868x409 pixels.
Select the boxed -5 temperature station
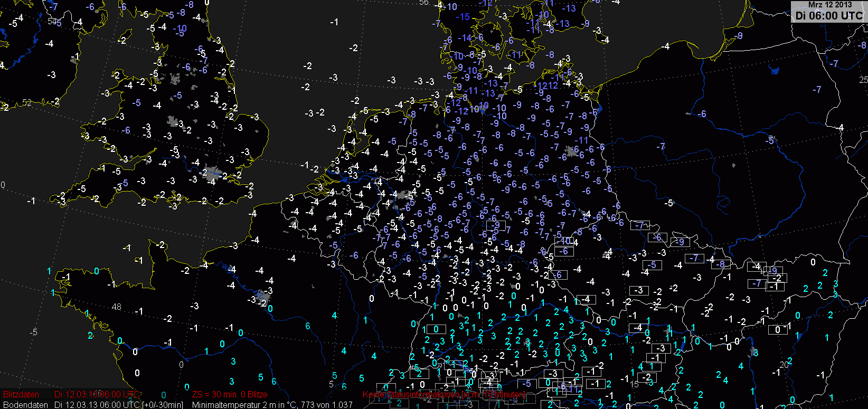653,265
